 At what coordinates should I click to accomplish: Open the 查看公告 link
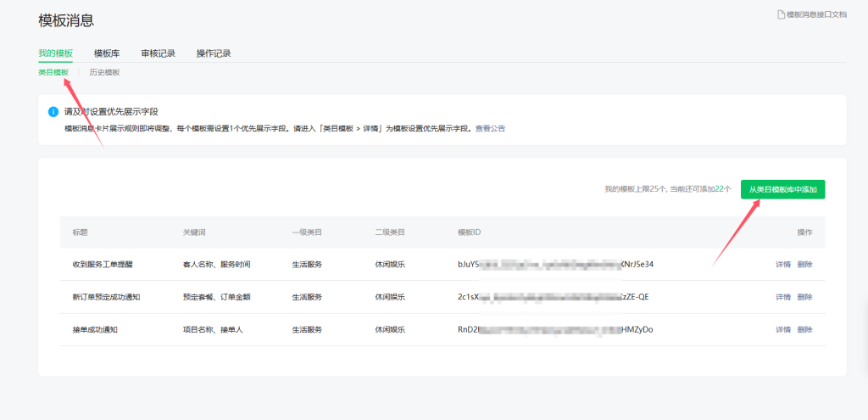[491, 129]
